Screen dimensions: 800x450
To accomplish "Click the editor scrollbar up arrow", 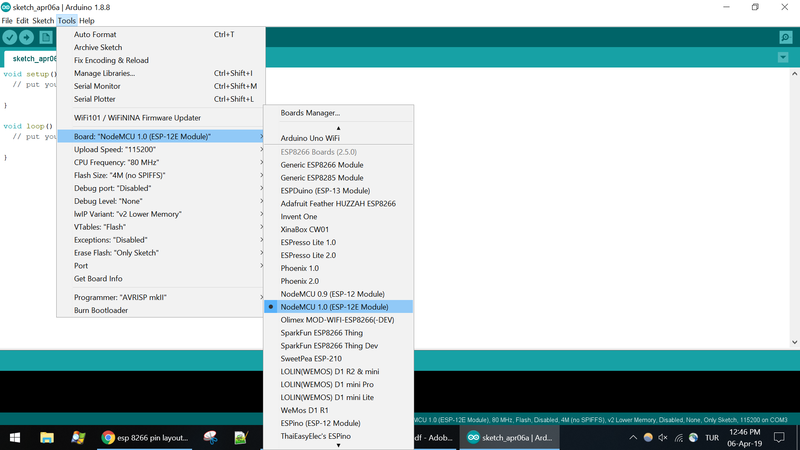I will point(794,73).
